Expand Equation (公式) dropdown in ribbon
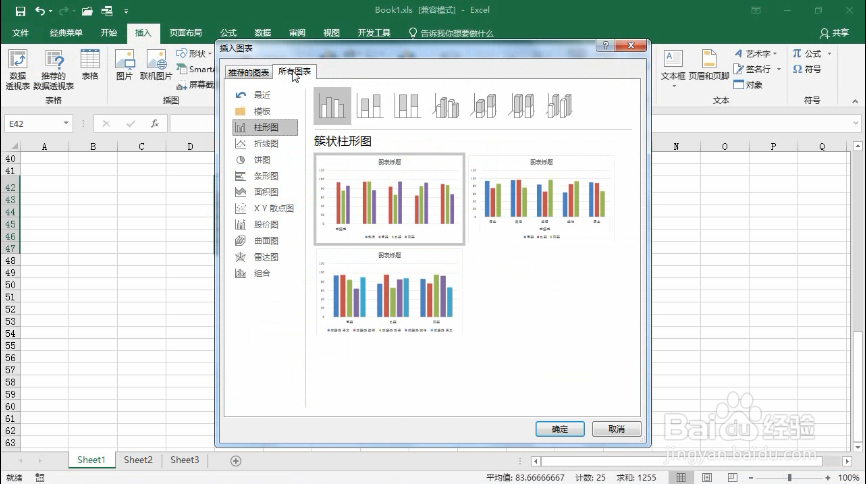Image resolution: width=866 pixels, height=484 pixels. pyautogui.click(x=830, y=54)
